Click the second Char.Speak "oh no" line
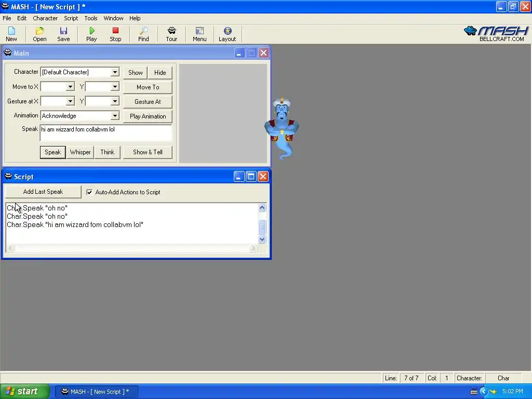532x399 pixels. coord(37,216)
